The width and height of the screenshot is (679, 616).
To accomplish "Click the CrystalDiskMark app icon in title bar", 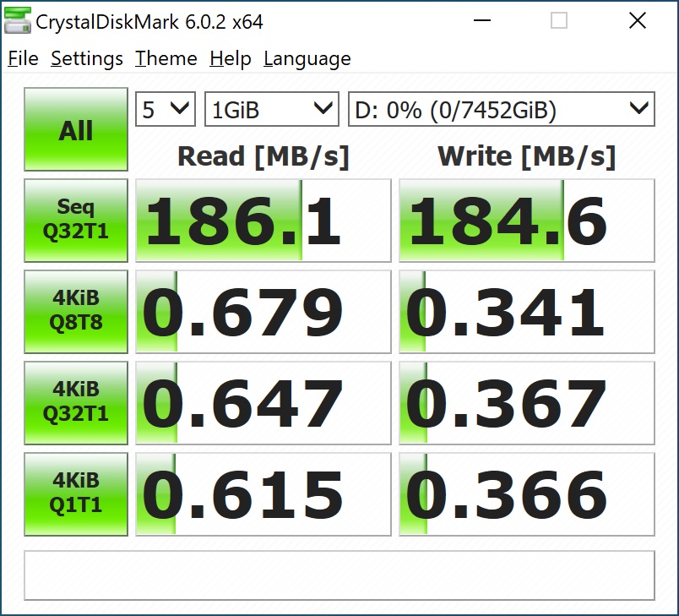I will tap(18, 20).
